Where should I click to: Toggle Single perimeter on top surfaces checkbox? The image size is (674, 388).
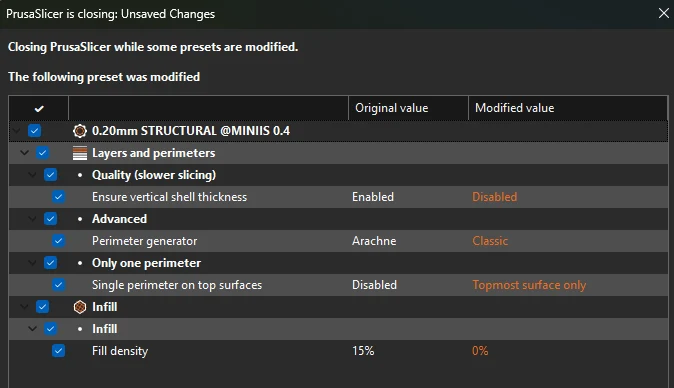[58, 284]
